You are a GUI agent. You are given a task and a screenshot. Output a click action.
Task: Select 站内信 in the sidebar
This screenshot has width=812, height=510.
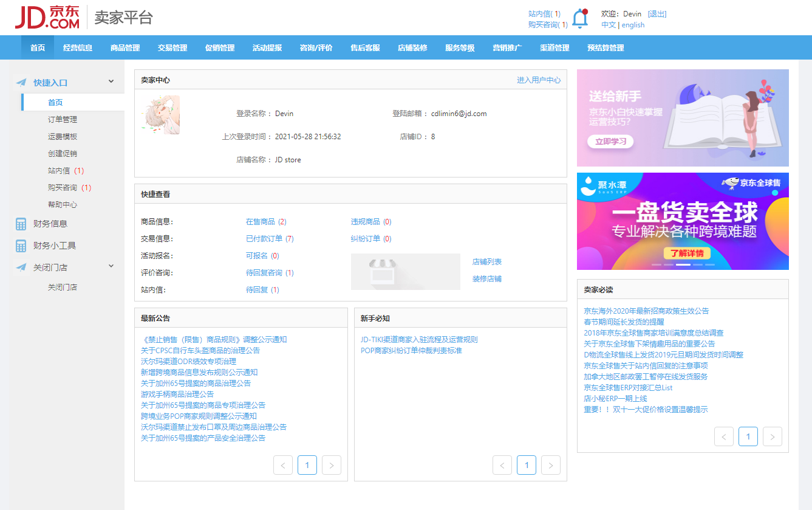click(x=66, y=171)
